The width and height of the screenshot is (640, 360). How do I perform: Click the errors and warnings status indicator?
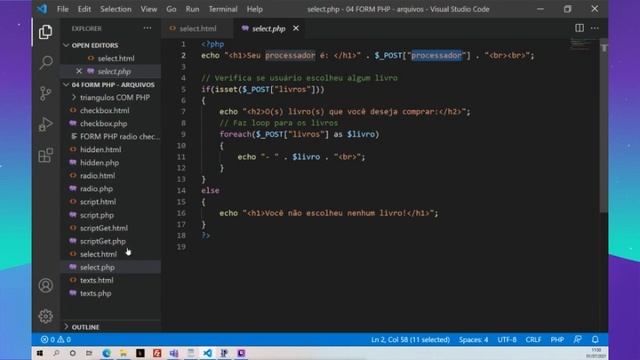pos(56,340)
